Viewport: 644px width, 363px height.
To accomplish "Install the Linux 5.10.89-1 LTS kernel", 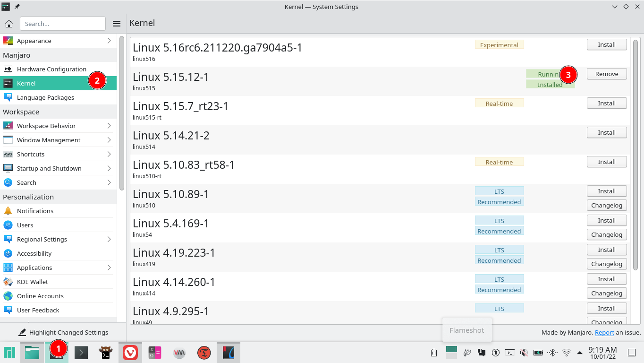I will 607,191.
